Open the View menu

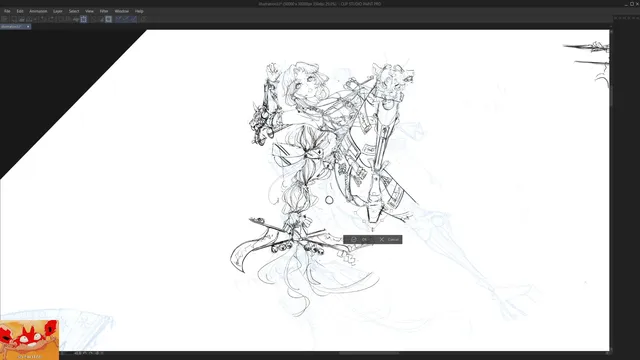click(x=89, y=11)
